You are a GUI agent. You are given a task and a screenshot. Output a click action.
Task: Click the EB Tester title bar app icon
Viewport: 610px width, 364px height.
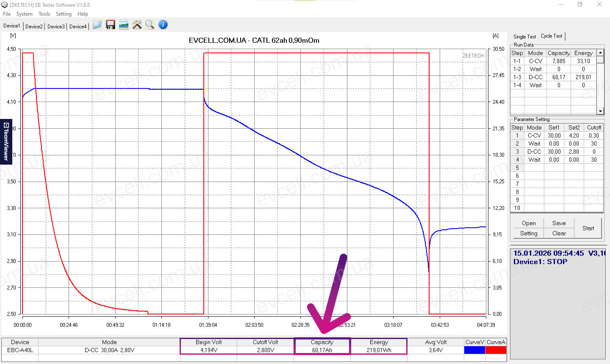click(5, 5)
